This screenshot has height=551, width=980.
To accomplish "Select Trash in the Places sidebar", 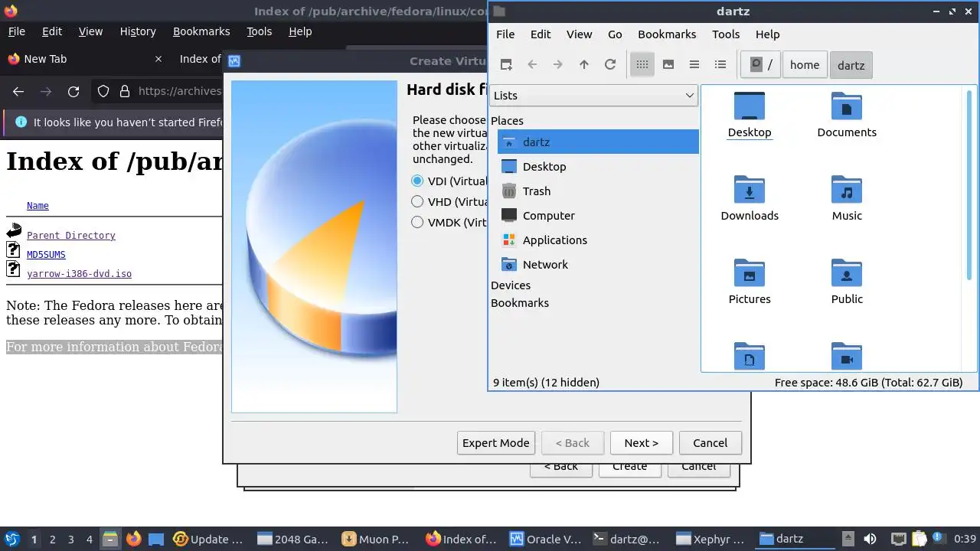I will tap(598, 191).
